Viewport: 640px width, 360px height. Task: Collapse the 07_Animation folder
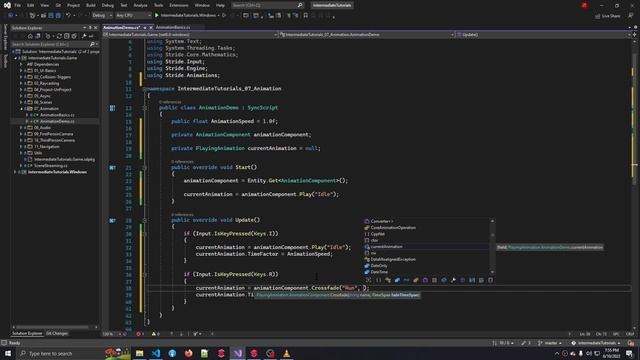(x=21, y=109)
